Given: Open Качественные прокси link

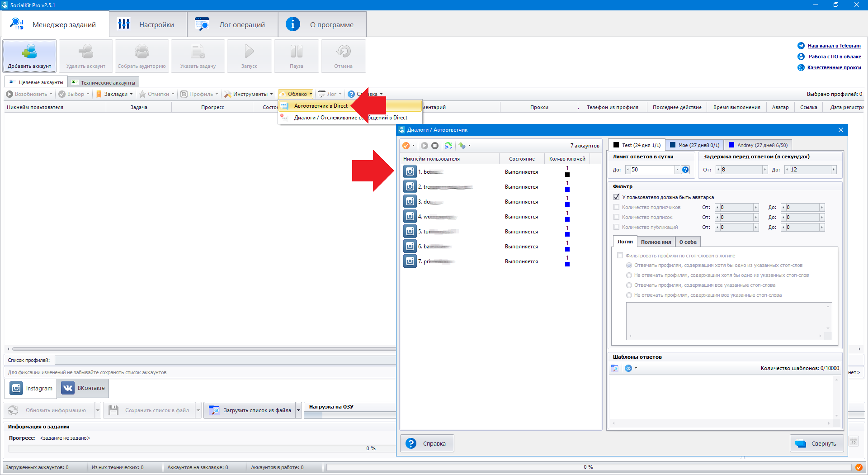Looking at the screenshot, I should click(x=834, y=67).
